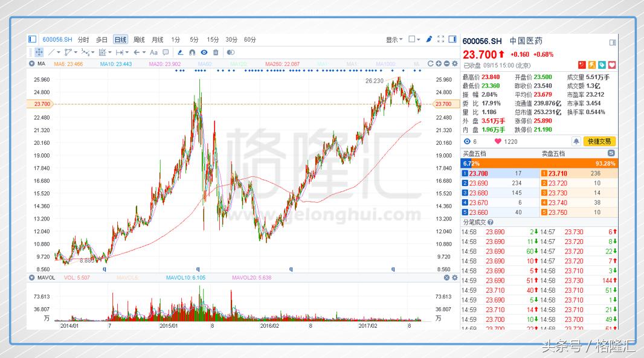Viewport: 644px width, 358px height.
Task: Select the range interval tool
Action: pos(120,52)
